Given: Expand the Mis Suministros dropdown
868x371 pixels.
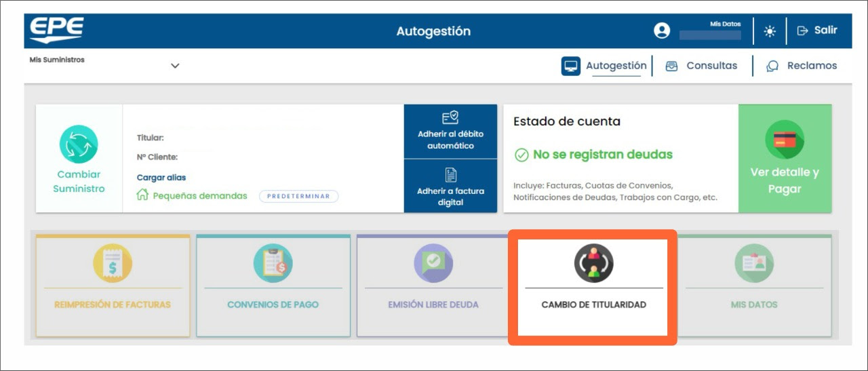Looking at the screenshot, I should coord(175,66).
